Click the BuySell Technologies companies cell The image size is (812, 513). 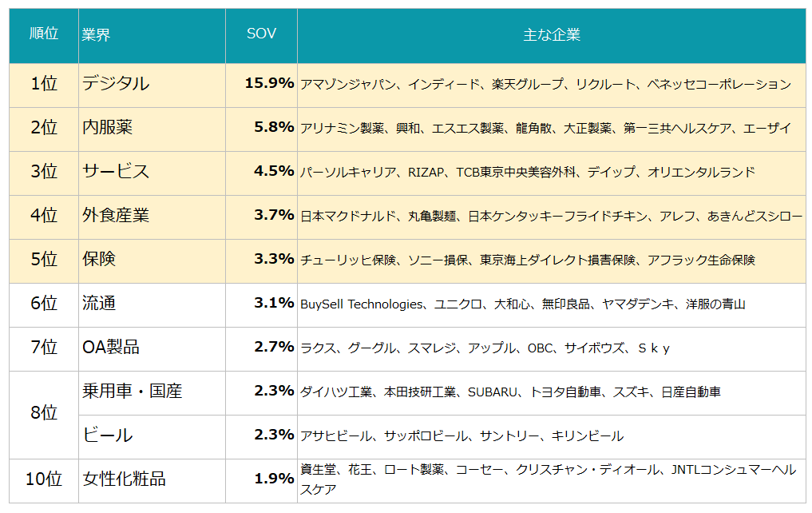pos(522,304)
